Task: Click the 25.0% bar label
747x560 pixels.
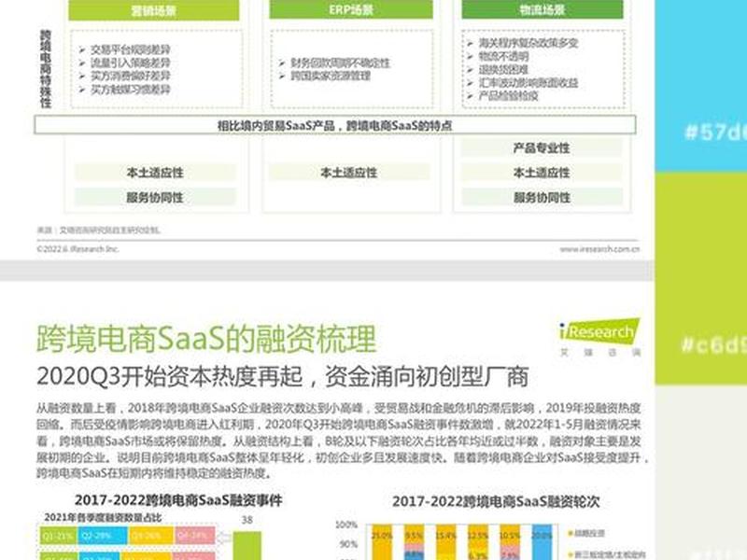Action: 381,536
